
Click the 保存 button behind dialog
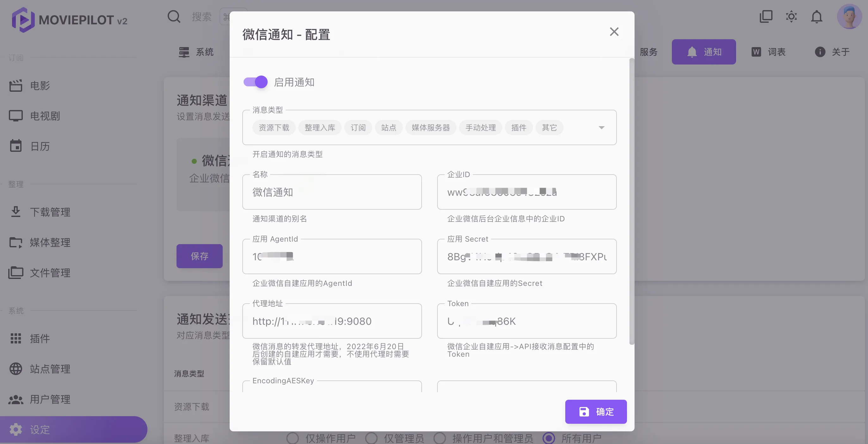200,256
